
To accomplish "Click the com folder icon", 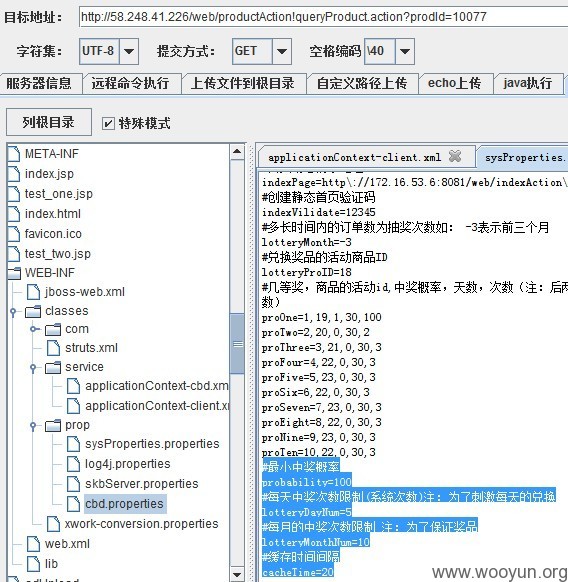I will tap(53, 329).
